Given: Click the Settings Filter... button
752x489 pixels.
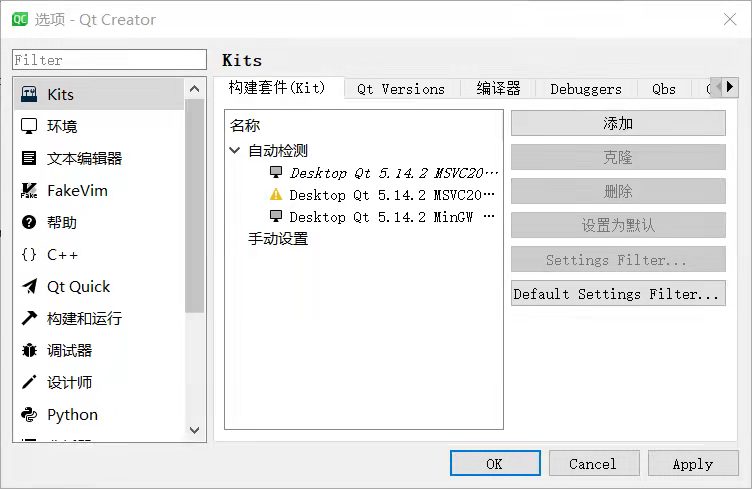Looking at the screenshot, I should point(618,259).
